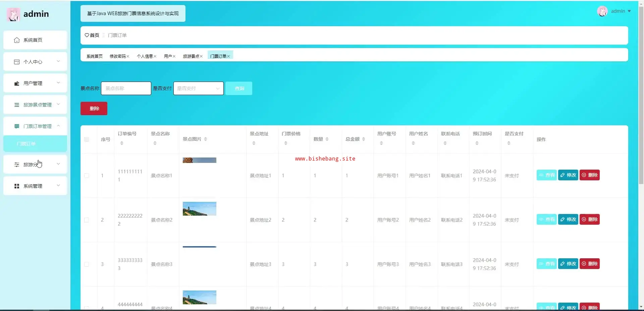
Task: Click the 用户管理 wallet icon in sidebar
Action: tap(17, 83)
